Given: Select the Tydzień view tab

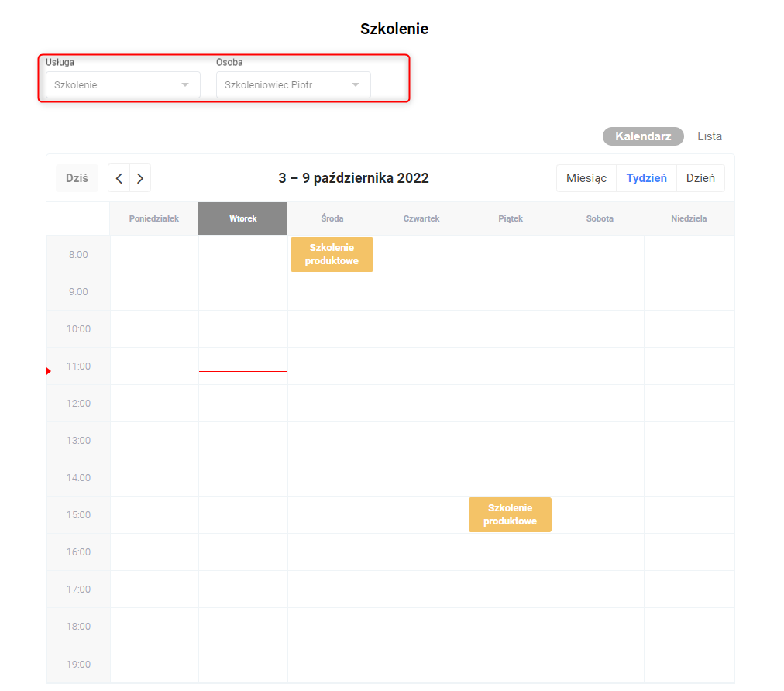Looking at the screenshot, I should (647, 178).
